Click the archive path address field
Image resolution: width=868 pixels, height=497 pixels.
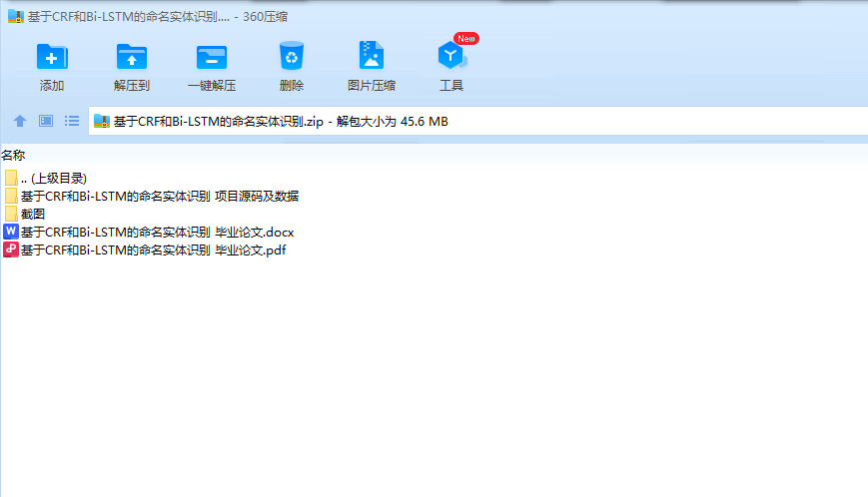pos(477,121)
